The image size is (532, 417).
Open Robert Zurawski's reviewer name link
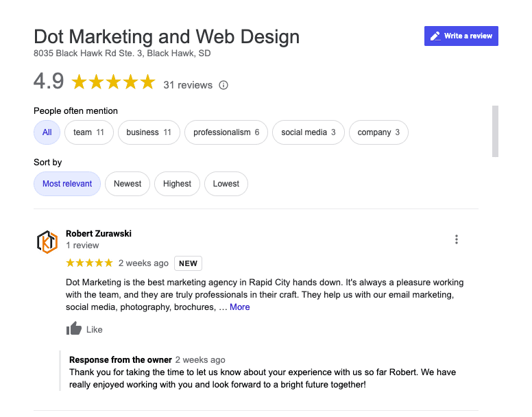tap(99, 233)
